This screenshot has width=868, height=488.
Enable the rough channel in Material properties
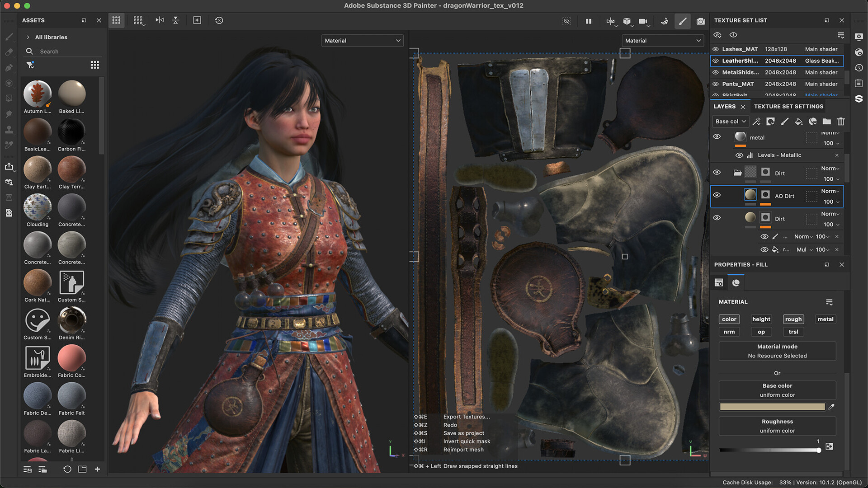[793, 319]
